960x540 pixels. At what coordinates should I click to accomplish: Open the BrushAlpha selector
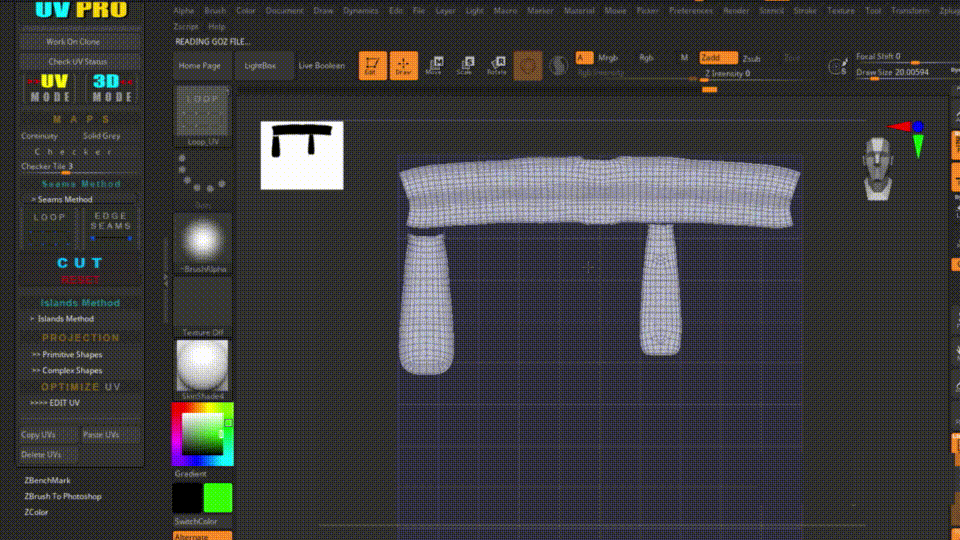202,243
